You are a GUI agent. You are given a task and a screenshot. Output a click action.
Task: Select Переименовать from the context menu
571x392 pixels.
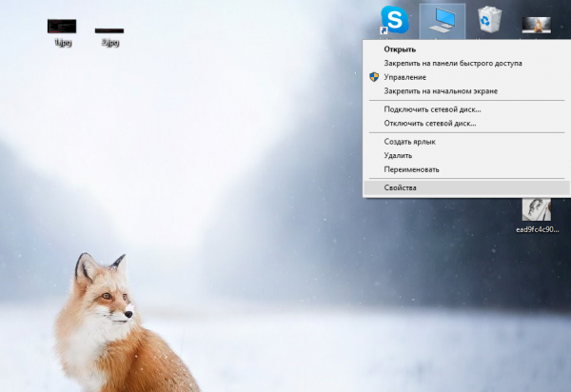coord(411,169)
